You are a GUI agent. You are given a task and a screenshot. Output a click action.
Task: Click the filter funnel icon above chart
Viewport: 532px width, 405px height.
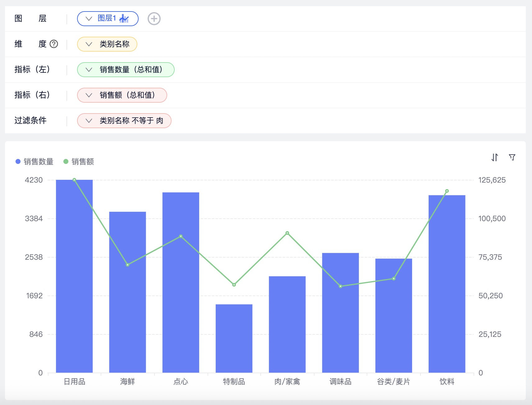512,157
